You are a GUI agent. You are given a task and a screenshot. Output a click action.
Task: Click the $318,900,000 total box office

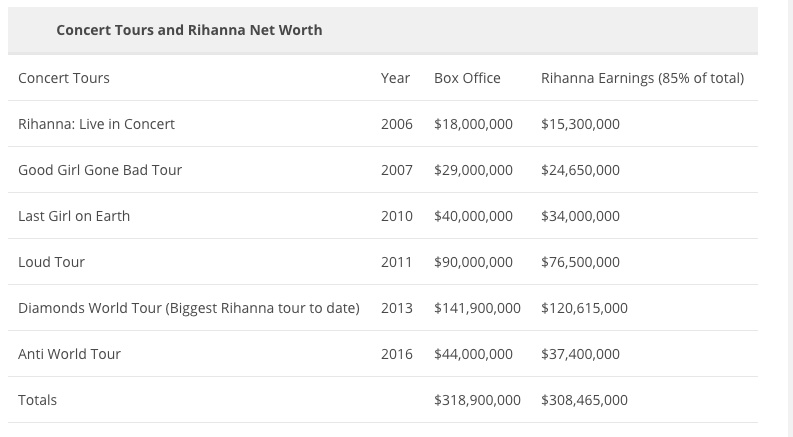(x=477, y=400)
